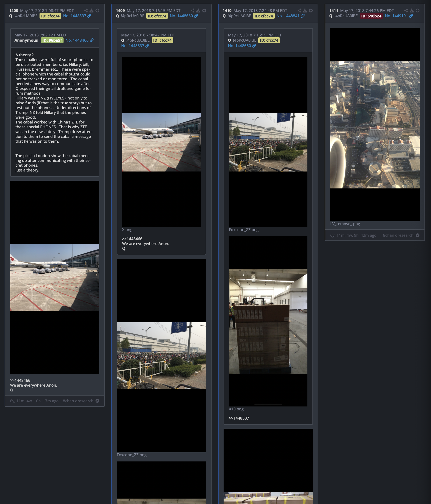The image size is (431, 504).
Task: Click arrow circle icon on post 1409
Action: click(x=204, y=10)
